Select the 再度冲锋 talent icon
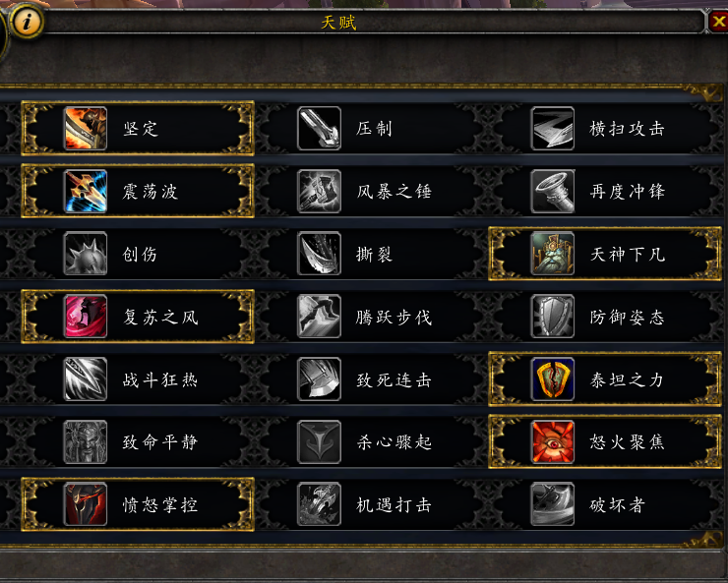728x583 pixels. point(553,191)
